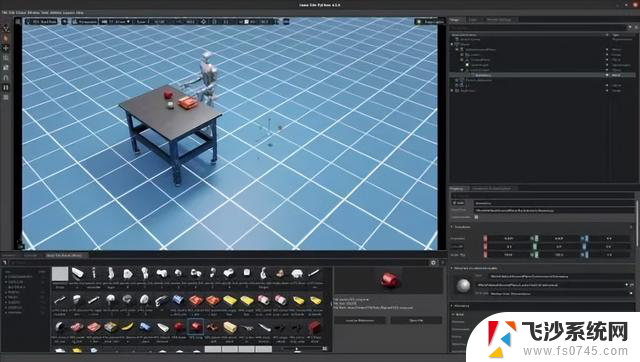
Task: Select the arrow selection tool in left toolbar
Action: coord(6,28)
